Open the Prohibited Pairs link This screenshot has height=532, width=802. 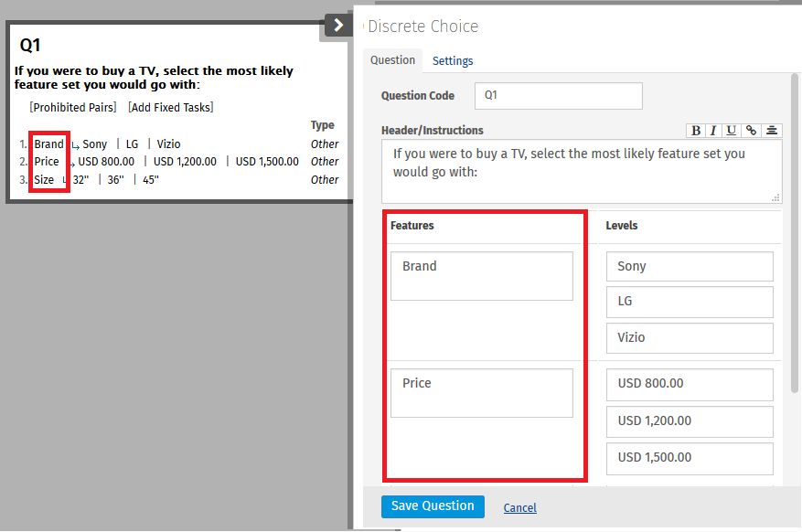(72, 106)
